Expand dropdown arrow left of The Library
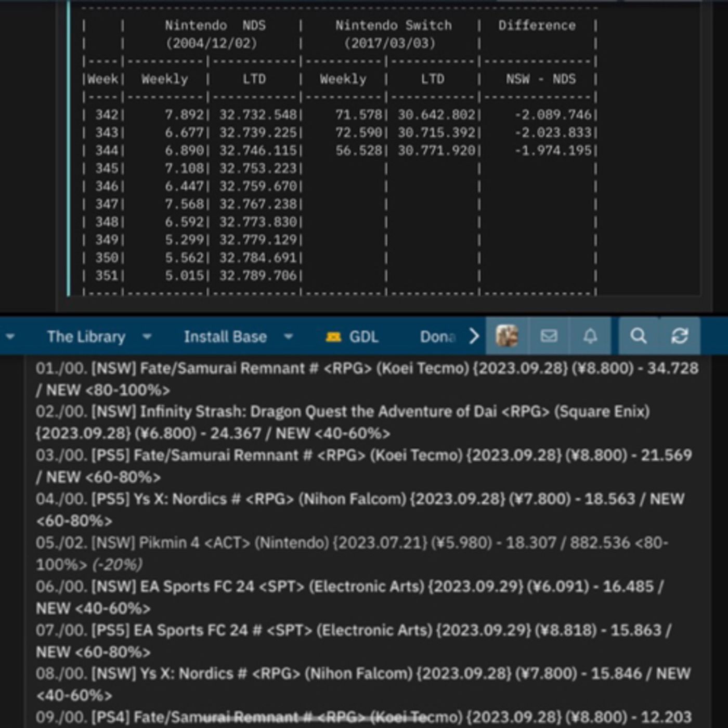The image size is (728, 728). pos(10,336)
